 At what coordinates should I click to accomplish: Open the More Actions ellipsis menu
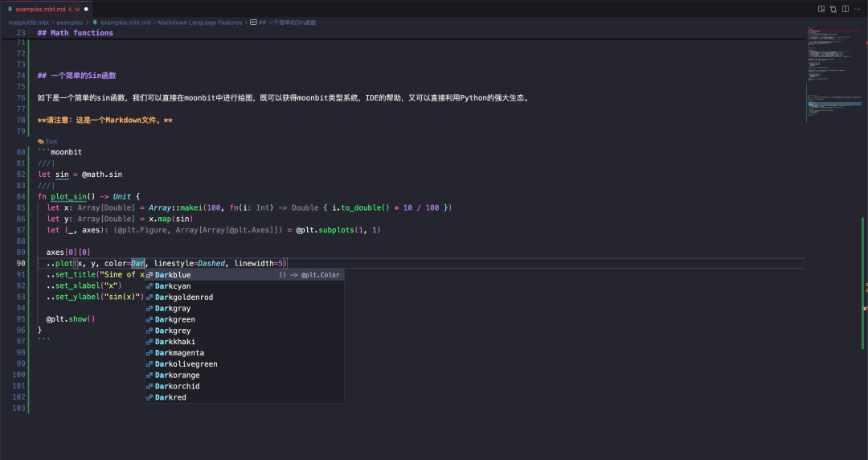tap(858, 9)
